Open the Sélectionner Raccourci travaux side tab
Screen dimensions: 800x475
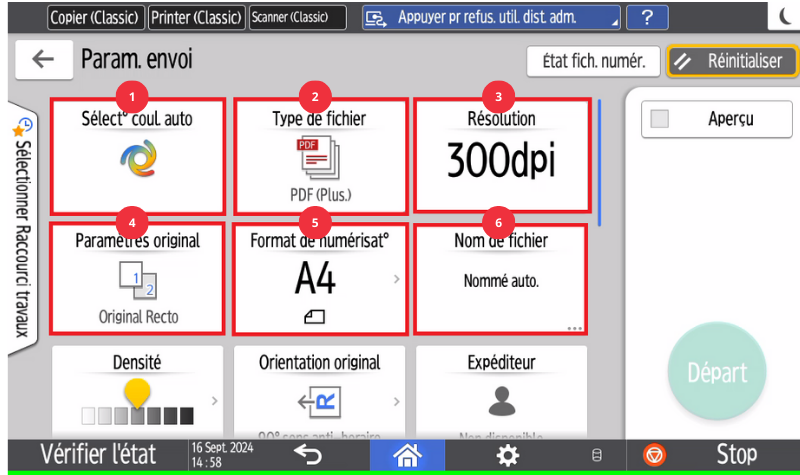coord(21,225)
